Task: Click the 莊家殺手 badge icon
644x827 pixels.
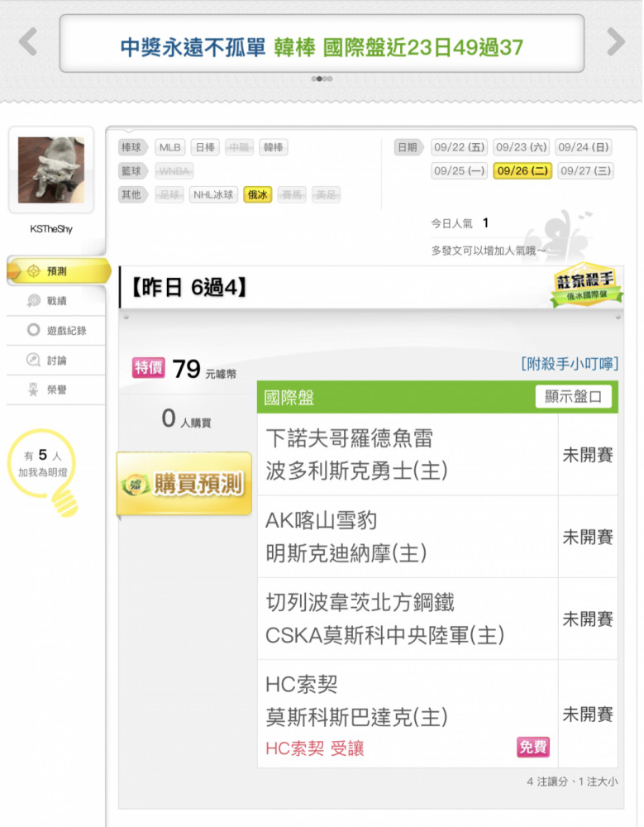Action: [x=586, y=284]
